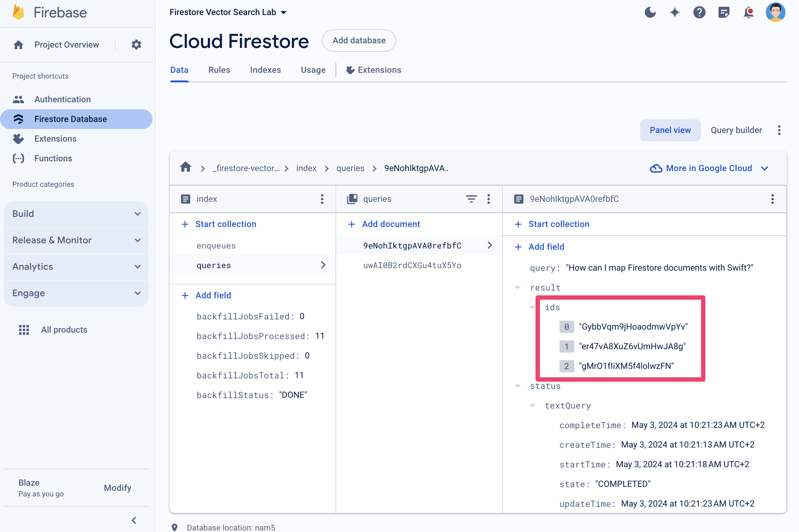Select the Indexes tab

point(266,70)
